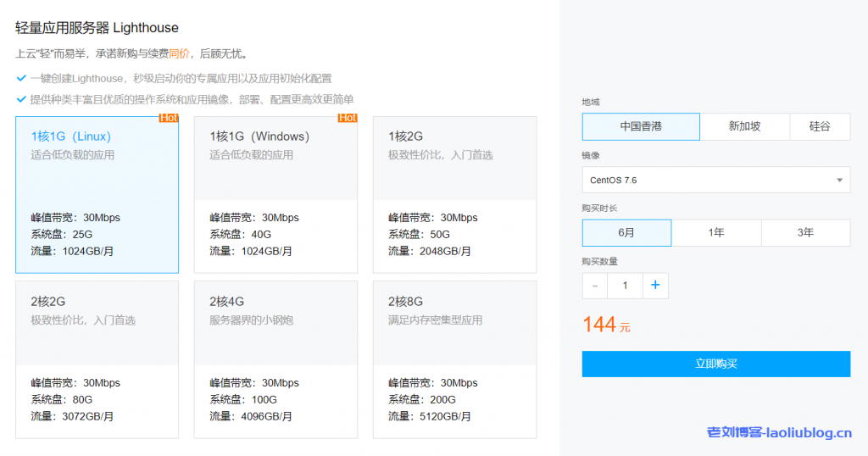Viewport: 868px width, 456px height.
Task: Select the 1核1G (Linux) plan card
Action: tap(97, 194)
